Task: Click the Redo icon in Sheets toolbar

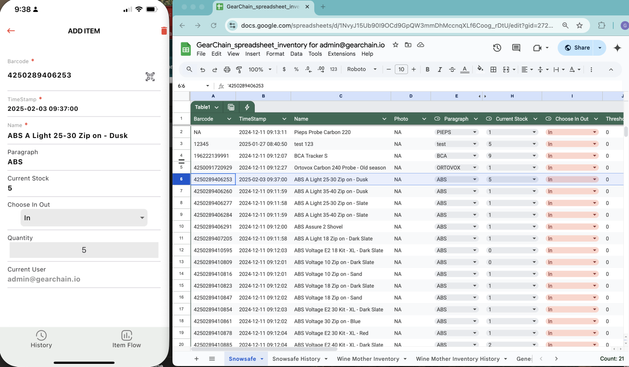Action: coord(215,69)
